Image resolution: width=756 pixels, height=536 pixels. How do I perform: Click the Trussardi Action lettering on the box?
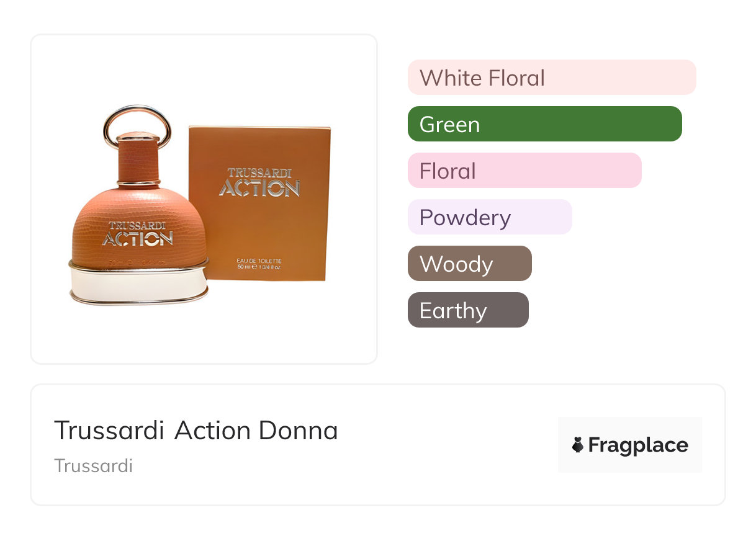coord(259,182)
